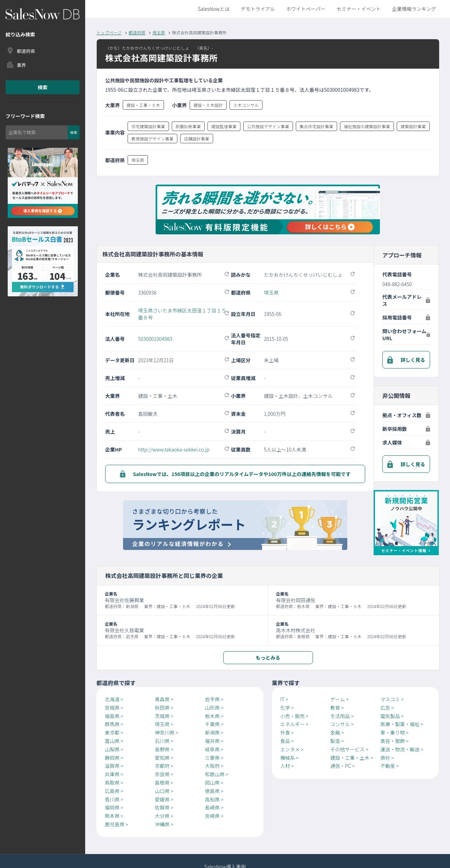450x868 pixels.
Task: Click 北海道 prefecture link
Action: (x=114, y=699)
